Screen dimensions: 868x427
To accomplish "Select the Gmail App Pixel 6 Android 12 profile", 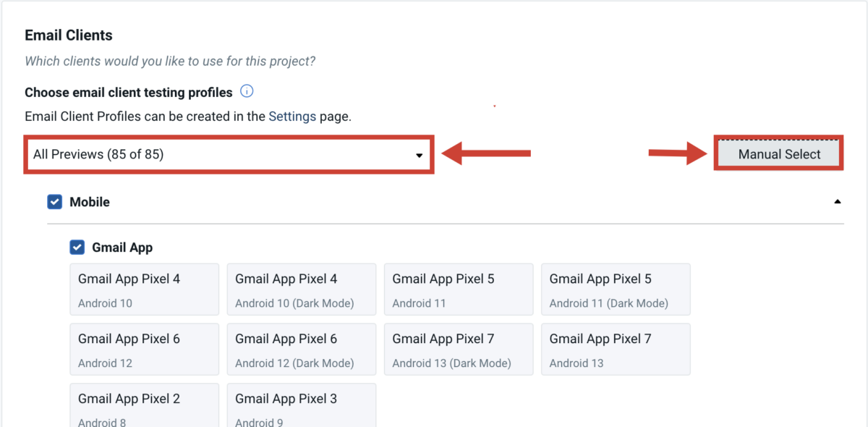I will click(144, 349).
